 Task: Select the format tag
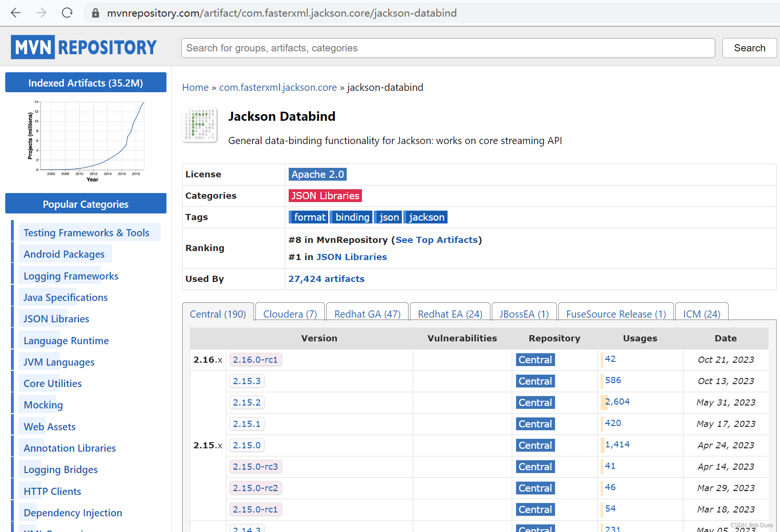(309, 217)
